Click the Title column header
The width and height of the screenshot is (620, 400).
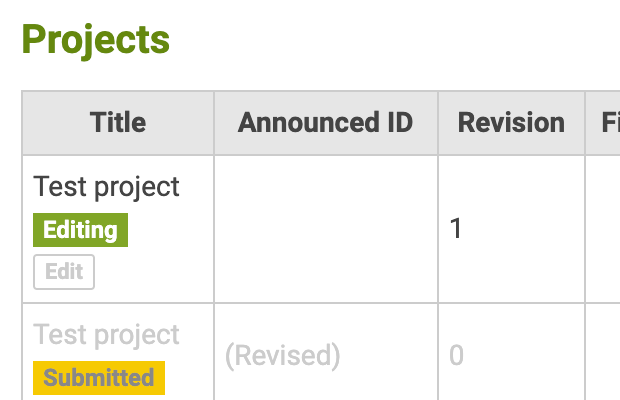118,123
